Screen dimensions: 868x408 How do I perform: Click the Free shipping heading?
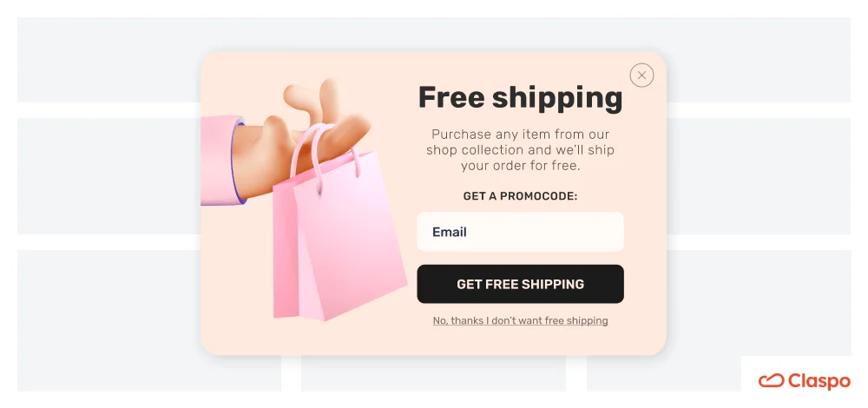(x=520, y=98)
